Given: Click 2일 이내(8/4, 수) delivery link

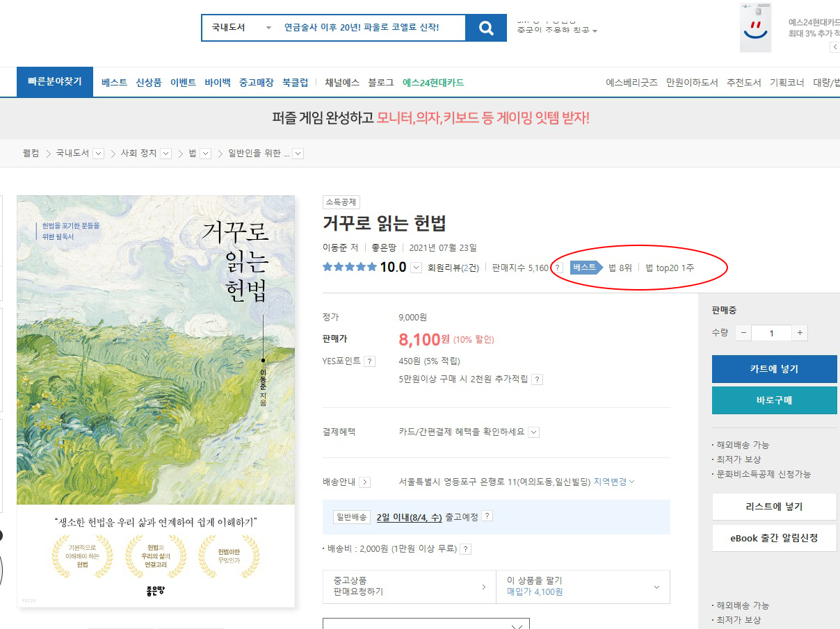Looking at the screenshot, I should point(410,516).
